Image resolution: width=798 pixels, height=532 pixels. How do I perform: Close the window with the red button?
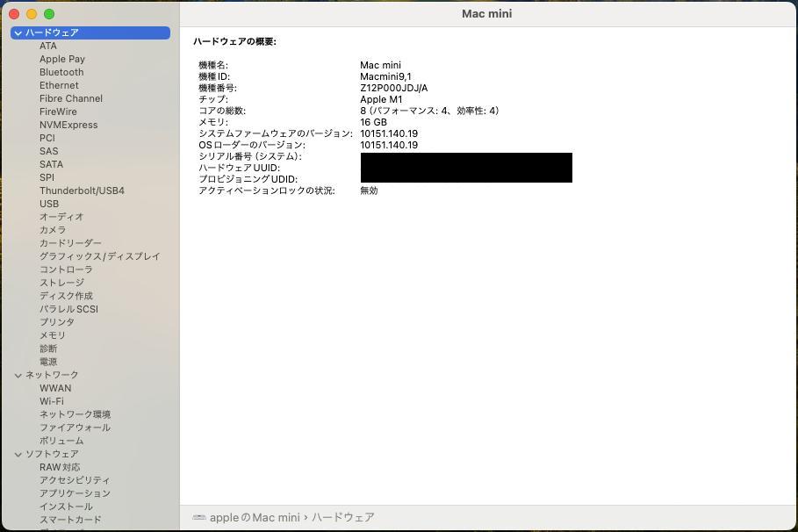(x=14, y=14)
